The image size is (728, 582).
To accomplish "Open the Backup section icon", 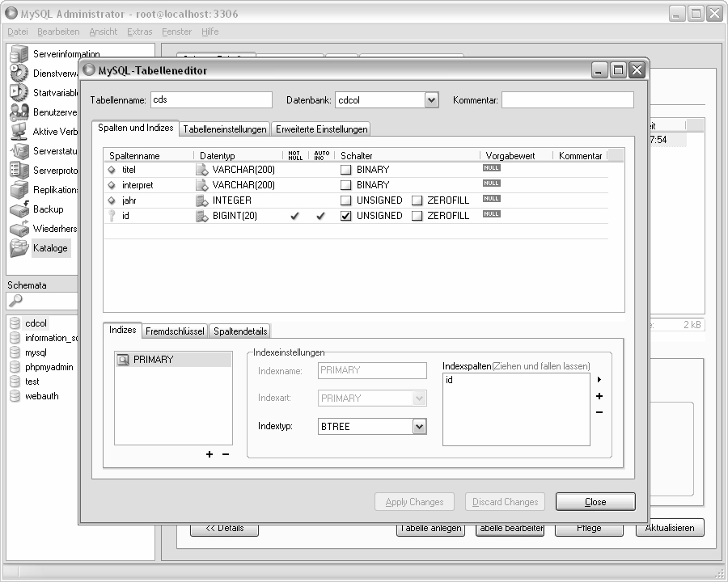I will click(x=19, y=209).
